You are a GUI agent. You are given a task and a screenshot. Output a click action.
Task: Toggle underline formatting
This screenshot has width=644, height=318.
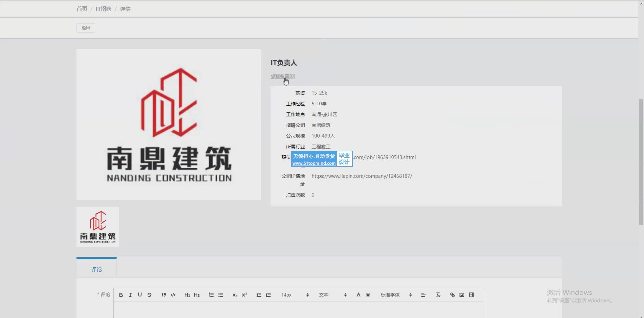(140, 295)
